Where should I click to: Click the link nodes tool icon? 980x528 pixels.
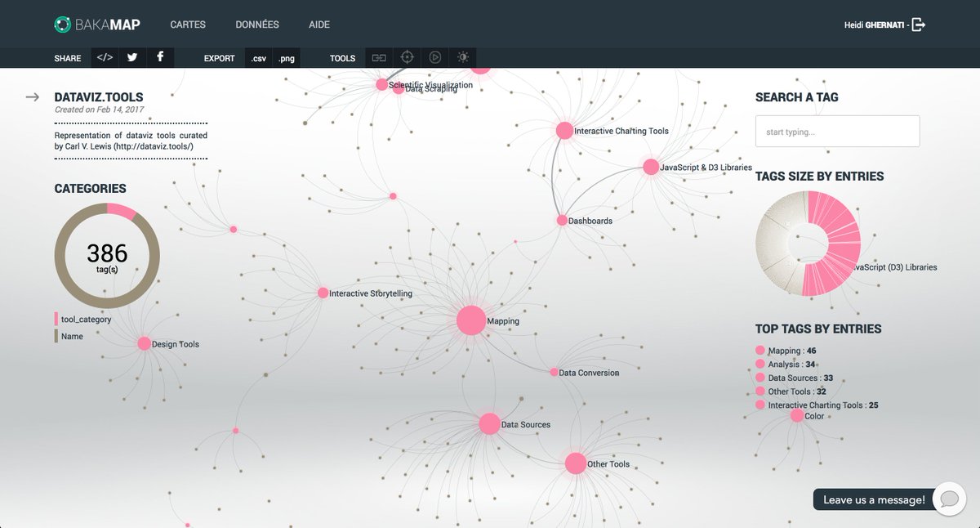click(x=379, y=57)
